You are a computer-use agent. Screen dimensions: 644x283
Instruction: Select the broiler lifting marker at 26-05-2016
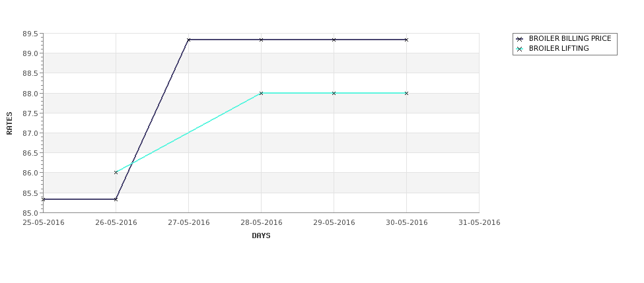[x=116, y=172]
